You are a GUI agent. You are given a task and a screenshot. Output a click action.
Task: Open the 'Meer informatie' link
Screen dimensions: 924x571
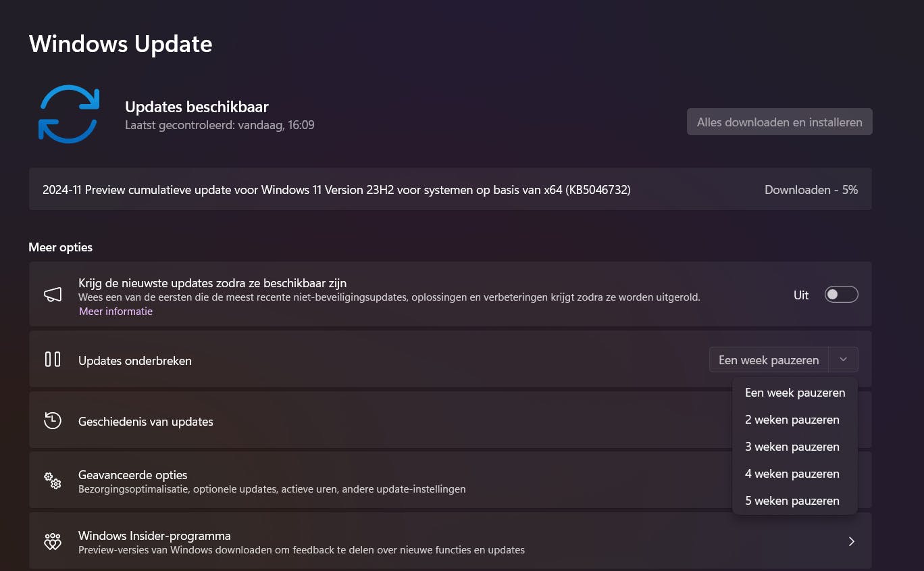[x=115, y=312]
